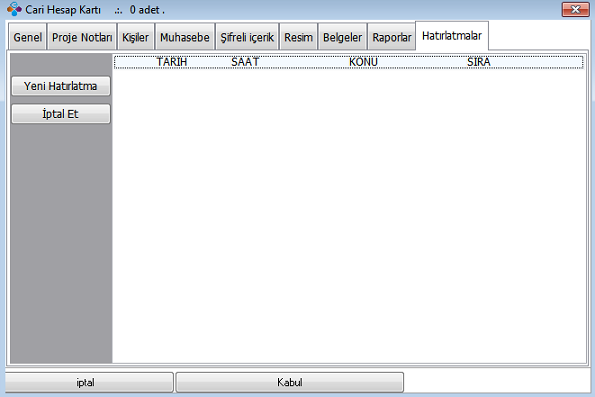Open the Şifreli içerik tab

247,37
